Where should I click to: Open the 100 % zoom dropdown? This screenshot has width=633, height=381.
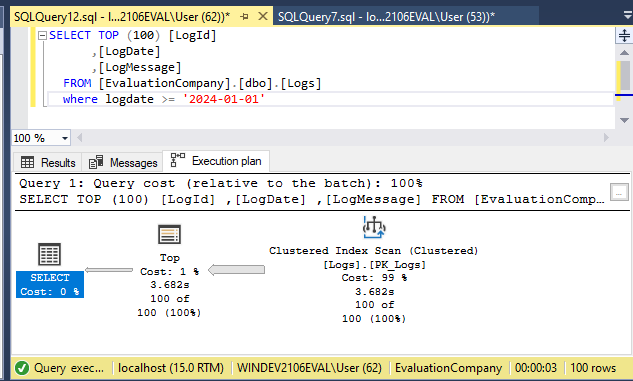click(65, 138)
